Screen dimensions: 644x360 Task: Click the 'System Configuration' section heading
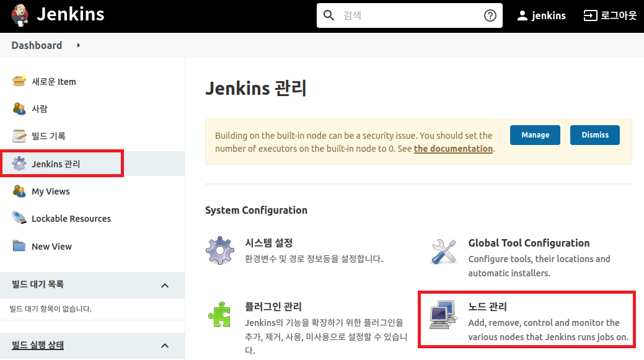click(256, 210)
